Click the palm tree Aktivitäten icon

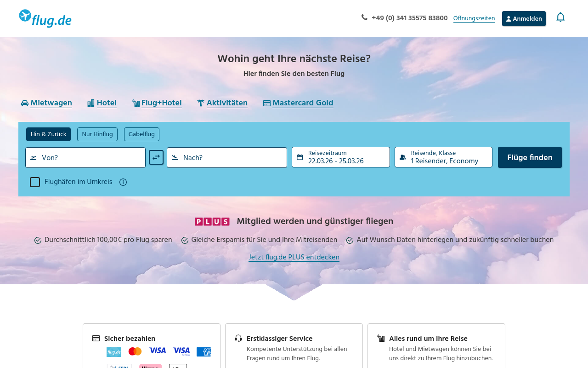click(x=201, y=103)
